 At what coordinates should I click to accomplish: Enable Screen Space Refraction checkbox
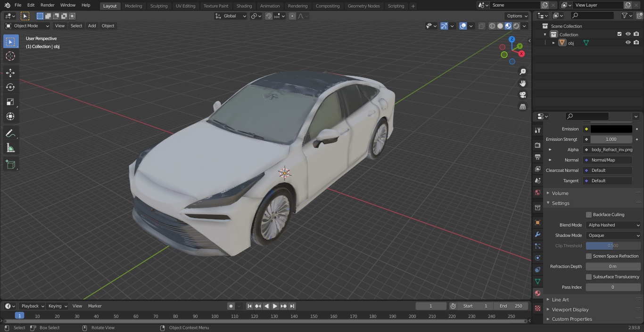(x=589, y=256)
